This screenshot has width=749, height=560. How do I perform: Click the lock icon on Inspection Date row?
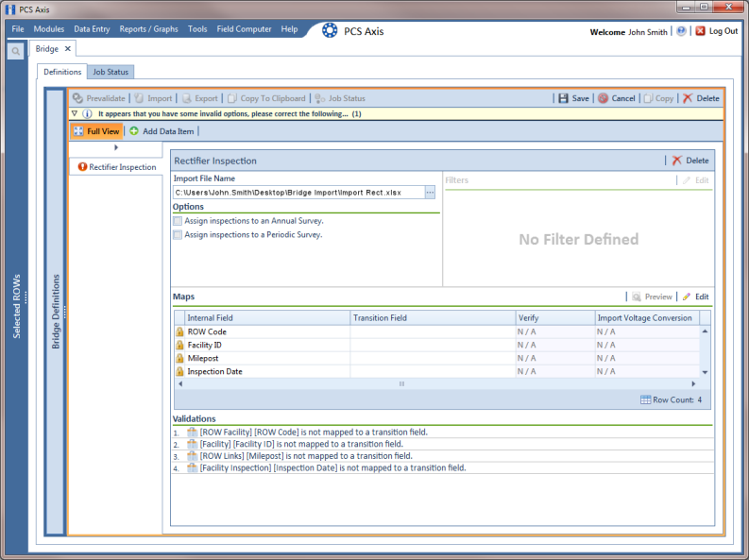point(179,371)
